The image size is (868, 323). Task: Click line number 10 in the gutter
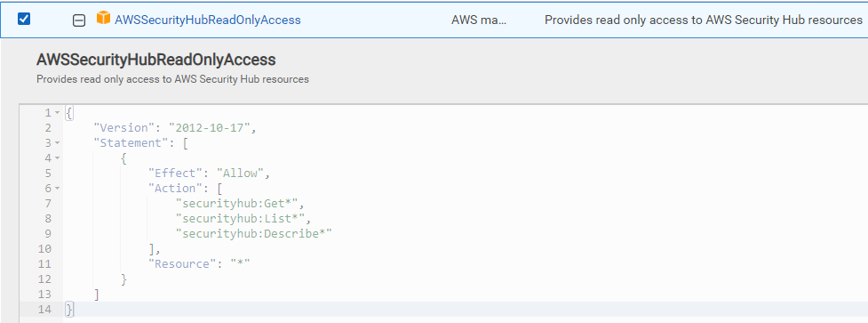(x=44, y=249)
